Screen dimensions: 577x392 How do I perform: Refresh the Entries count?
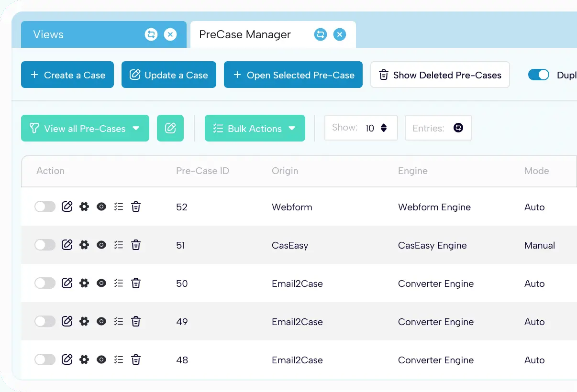click(x=458, y=128)
